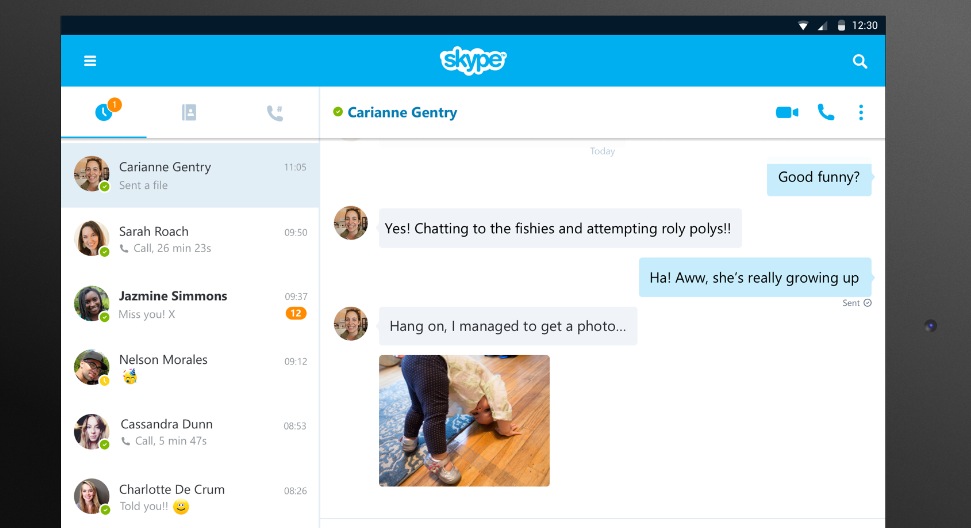Click Carianne Gentry's name in chat header
The image size is (971, 528).
(402, 112)
